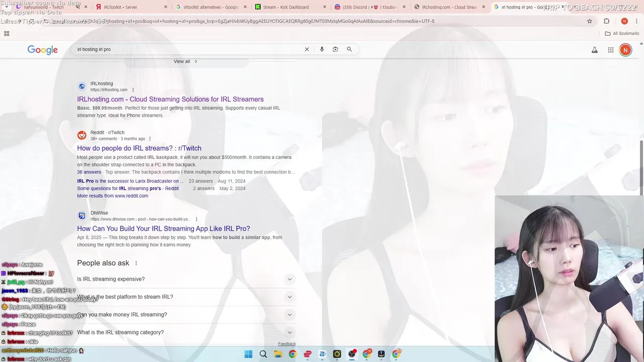Open the Google account avatar N
The height and width of the screenshot is (362, 644).
click(625, 50)
